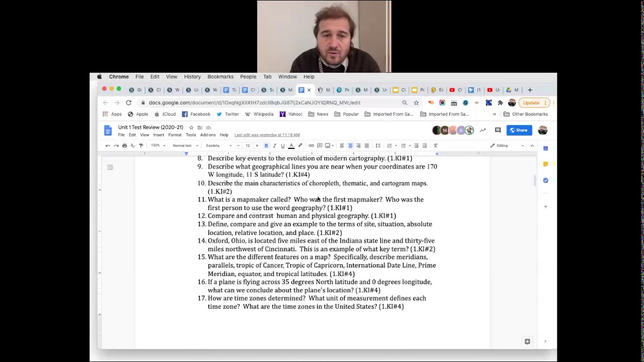The image size is (644, 362).
Task: Open the Editing mode dropdown
Action: (x=507, y=146)
